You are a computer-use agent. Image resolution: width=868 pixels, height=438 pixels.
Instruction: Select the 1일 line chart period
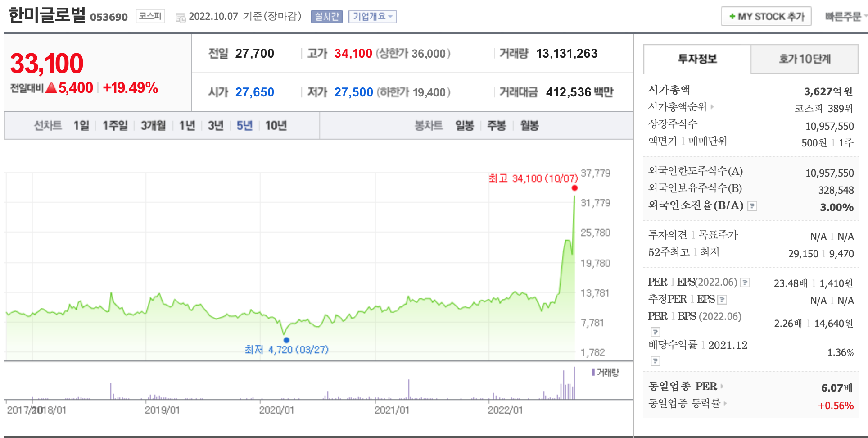click(81, 125)
